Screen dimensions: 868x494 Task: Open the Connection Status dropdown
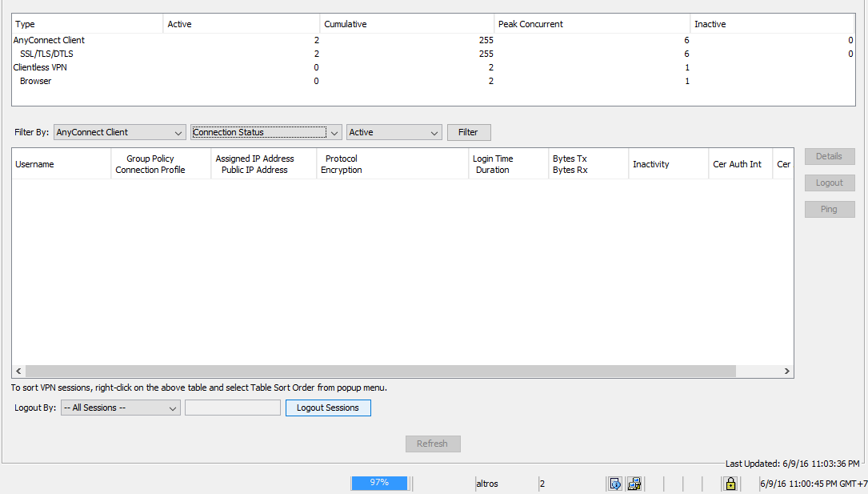(266, 132)
